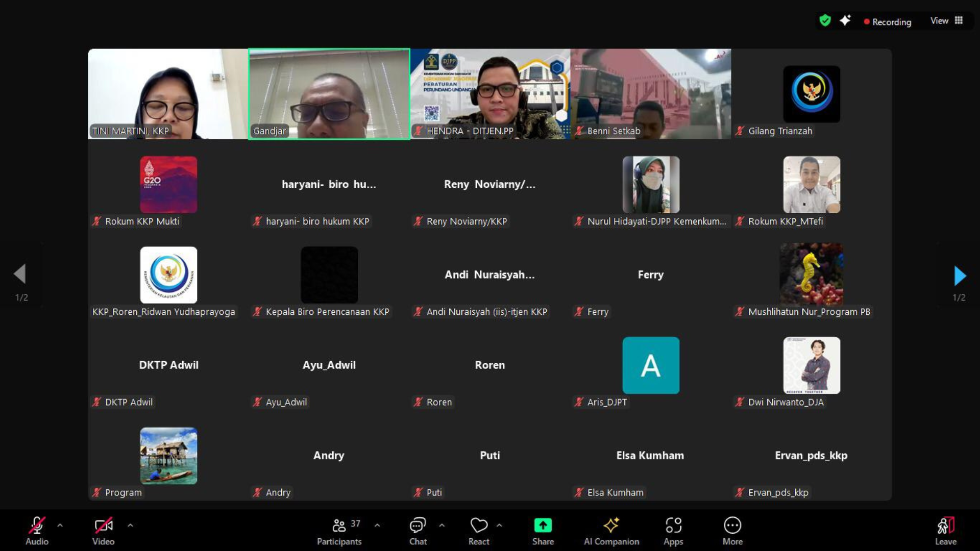
Task: Select Benni Setkab video tile
Action: pos(651,94)
